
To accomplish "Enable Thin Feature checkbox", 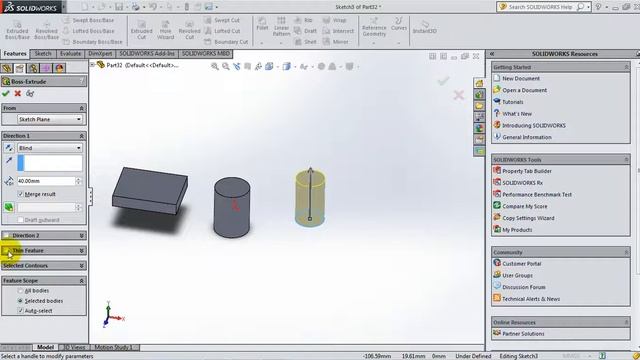I will pyautogui.click(x=6, y=250).
